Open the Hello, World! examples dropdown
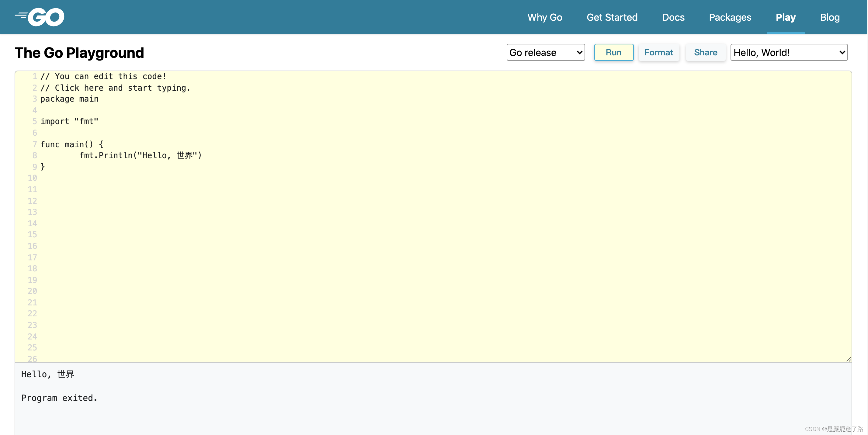Viewport: 868px width, 435px height. [x=789, y=53]
